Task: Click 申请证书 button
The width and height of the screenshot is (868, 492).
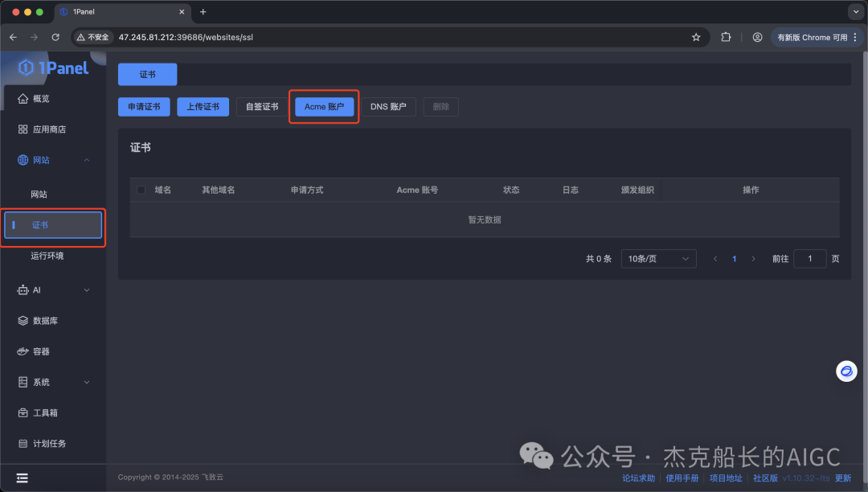Action: (144, 107)
